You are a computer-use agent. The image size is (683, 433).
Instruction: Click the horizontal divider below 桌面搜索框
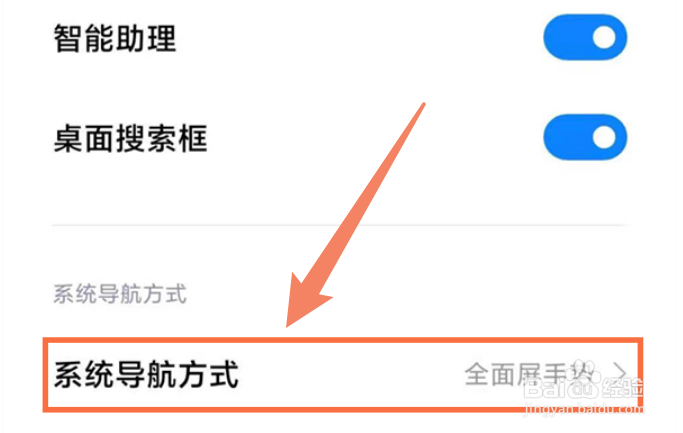(x=340, y=225)
